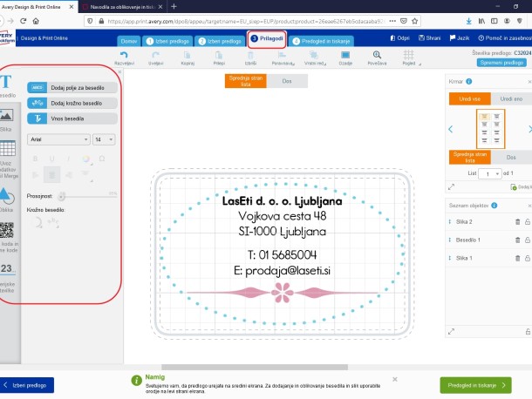Toggle lock for the Slika 2 object
Screen dimensions: 532x399
point(528,221)
